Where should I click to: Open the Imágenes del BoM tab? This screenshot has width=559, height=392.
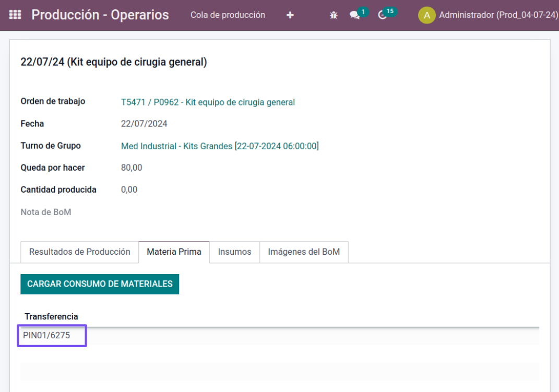pyautogui.click(x=304, y=252)
